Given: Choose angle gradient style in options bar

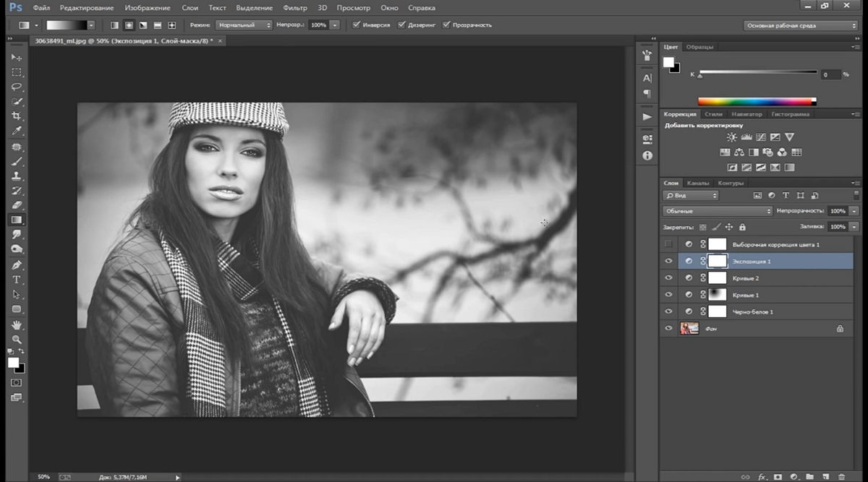Looking at the screenshot, I should [x=143, y=25].
